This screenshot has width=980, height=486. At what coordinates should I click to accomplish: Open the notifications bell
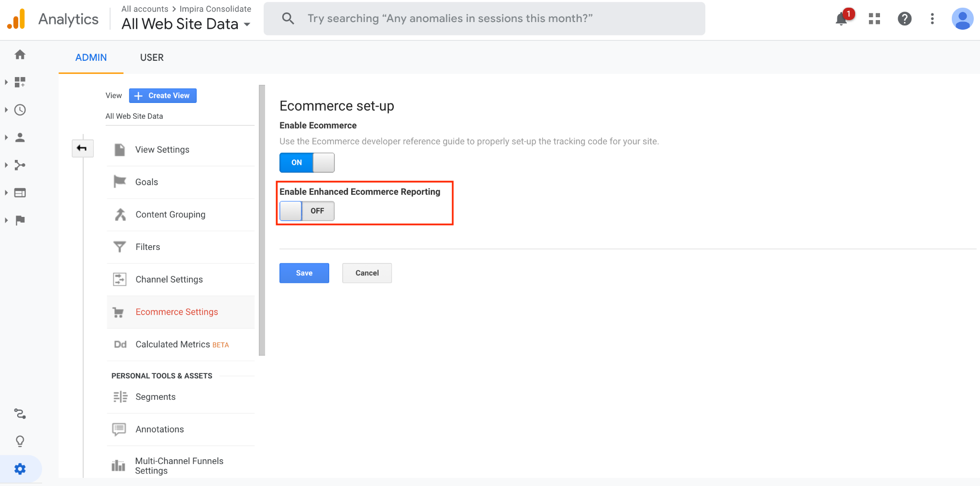841,19
